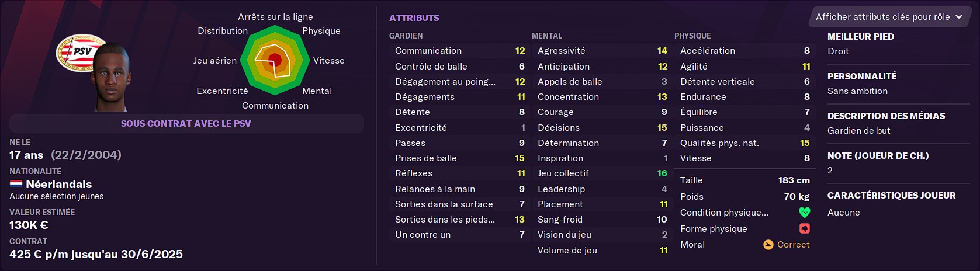The width and height of the screenshot is (980, 271).
Task: Click the Sous contrat avec le PSV banner
Action: point(186,123)
